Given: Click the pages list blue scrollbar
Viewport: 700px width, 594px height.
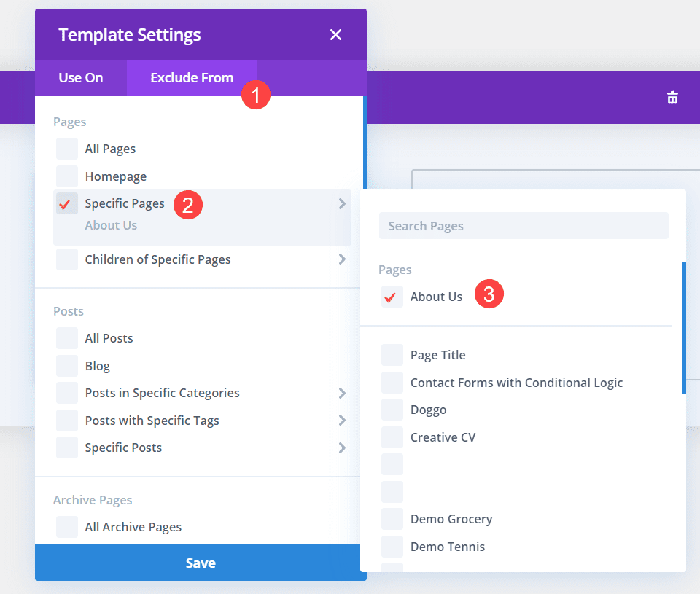Looking at the screenshot, I should (684, 328).
